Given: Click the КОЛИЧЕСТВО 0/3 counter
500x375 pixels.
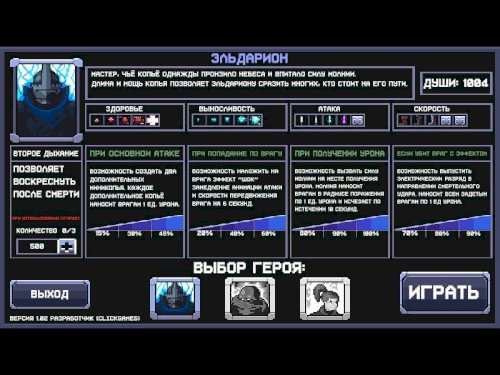Looking at the screenshot, I should (x=46, y=231).
